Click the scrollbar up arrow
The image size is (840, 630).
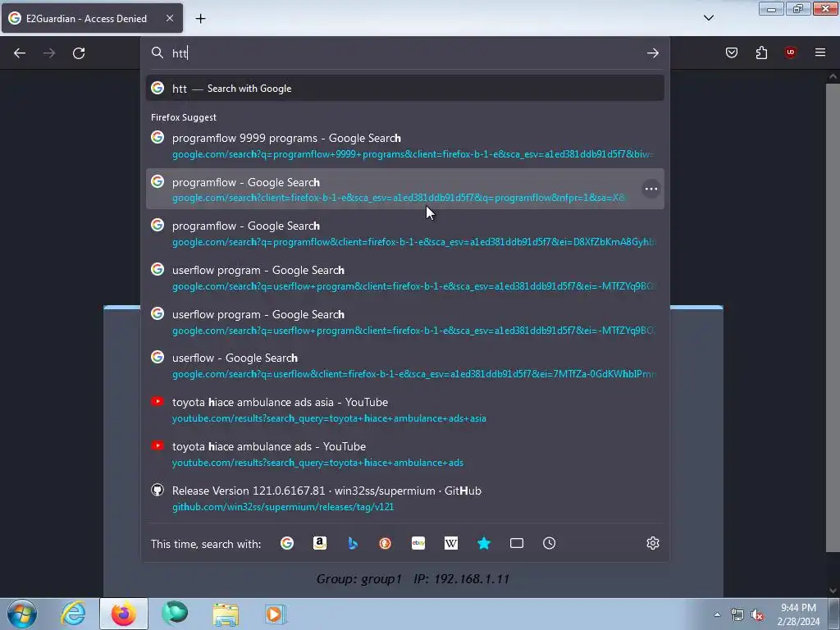click(833, 76)
